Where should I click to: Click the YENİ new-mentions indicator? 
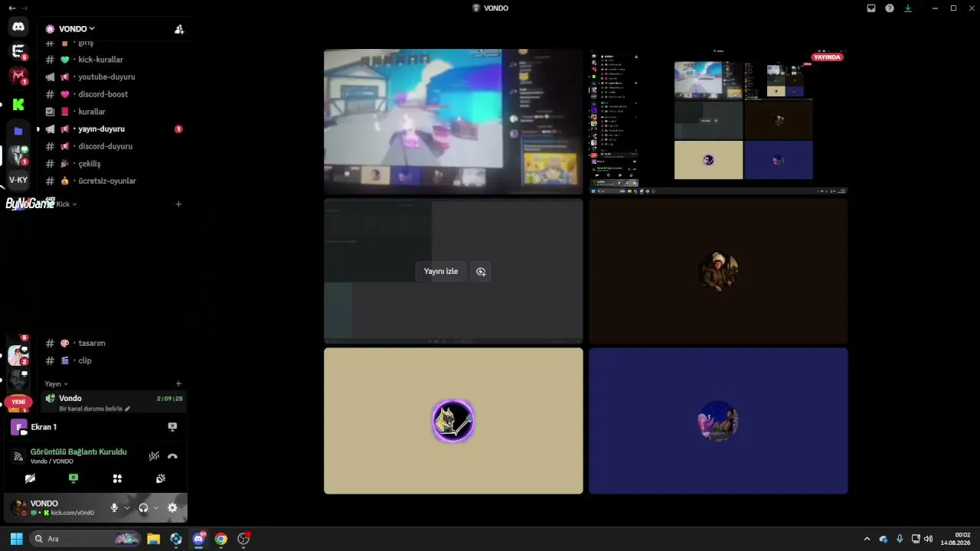[x=18, y=402]
